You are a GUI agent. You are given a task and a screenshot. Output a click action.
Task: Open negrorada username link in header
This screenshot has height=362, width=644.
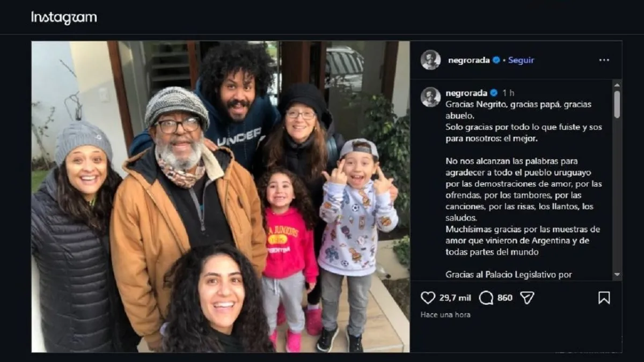(x=469, y=60)
